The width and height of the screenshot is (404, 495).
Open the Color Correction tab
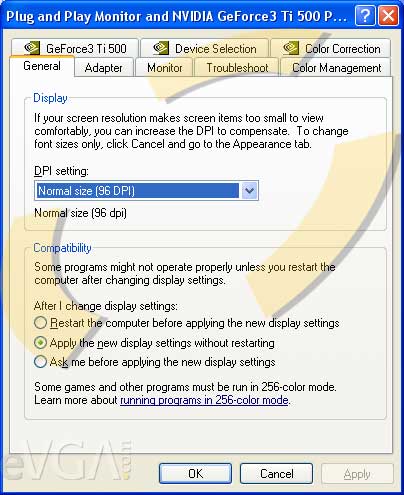(x=331, y=48)
